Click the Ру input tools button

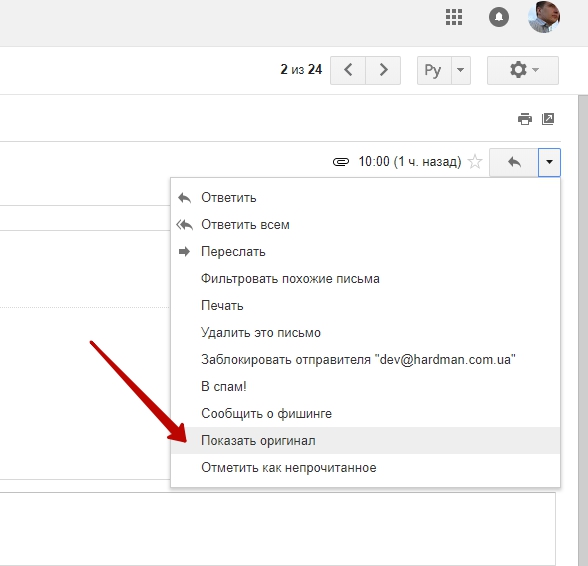tap(434, 70)
